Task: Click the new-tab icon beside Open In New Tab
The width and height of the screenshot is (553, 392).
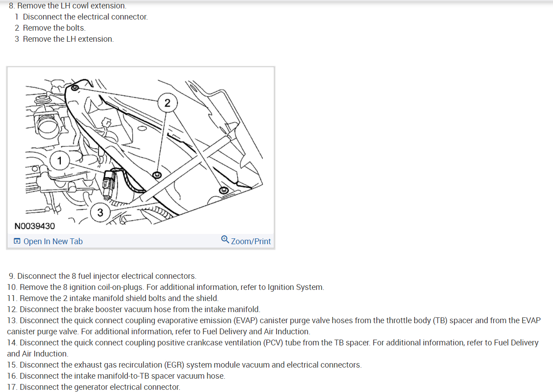Action: pyautogui.click(x=17, y=242)
